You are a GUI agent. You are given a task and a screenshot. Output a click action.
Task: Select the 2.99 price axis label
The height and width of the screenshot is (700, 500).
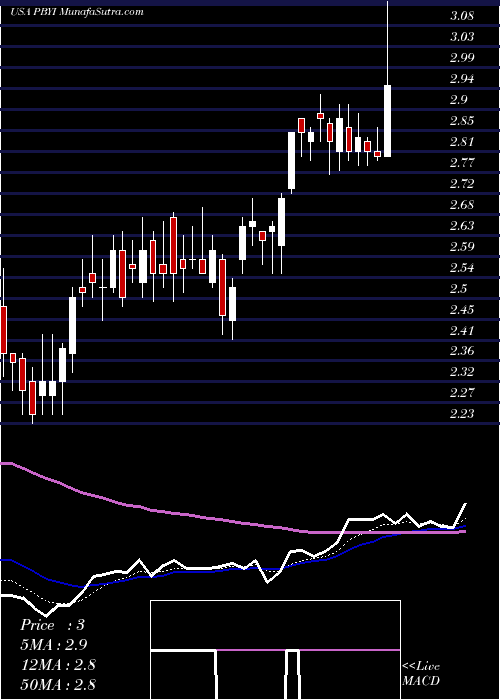click(x=462, y=58)
